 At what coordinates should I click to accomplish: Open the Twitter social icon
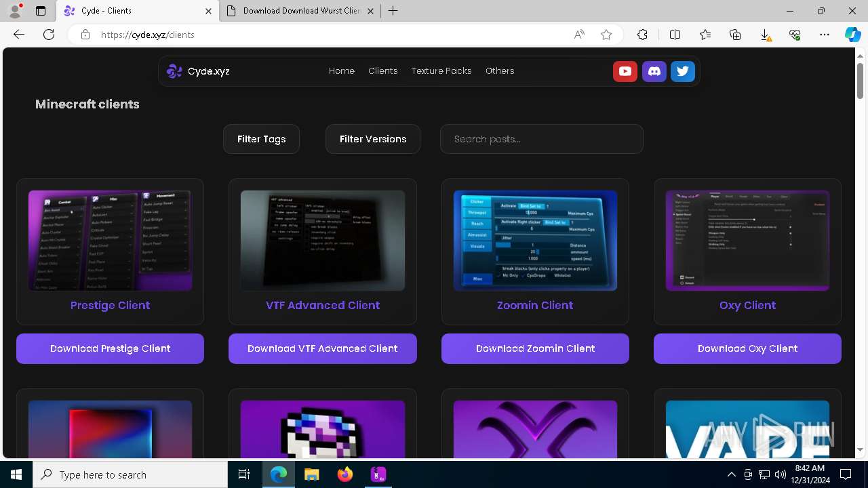(x=683, y=71)
